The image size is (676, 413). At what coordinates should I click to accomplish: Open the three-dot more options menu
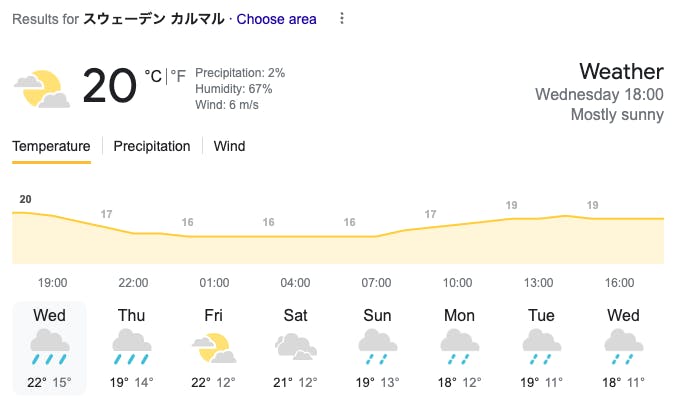point(342,19)
